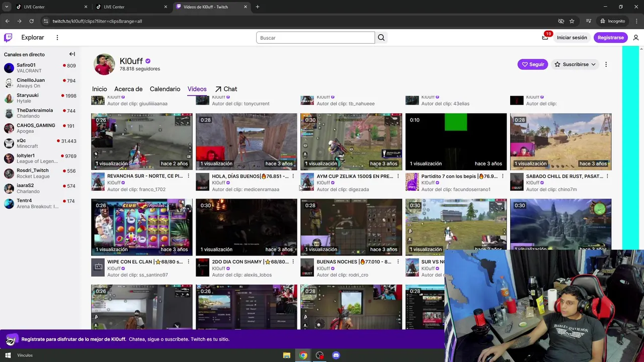644x362 pixels.
Task: Open TheDarkraimola channel
Action: click(39, 113)
